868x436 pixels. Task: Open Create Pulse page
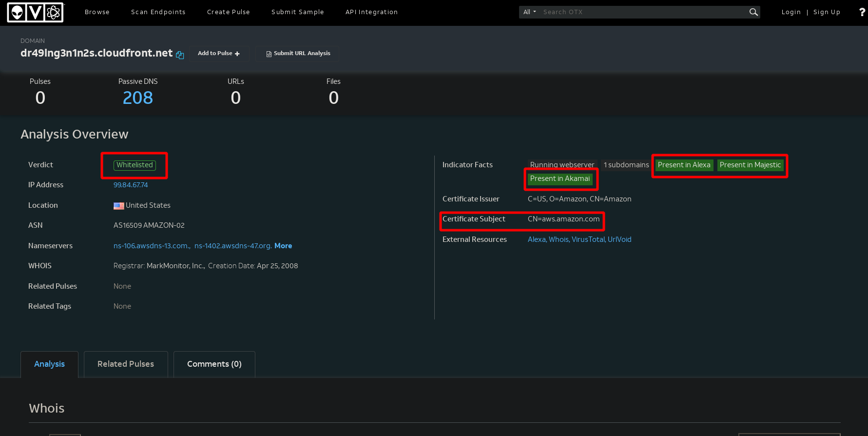(x=229, y=12)
